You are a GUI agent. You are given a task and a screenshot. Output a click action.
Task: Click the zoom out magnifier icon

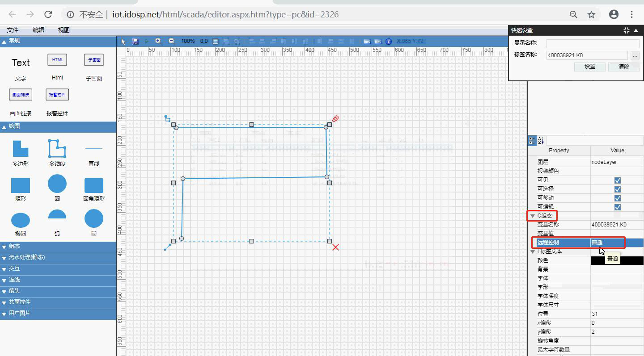171,41
